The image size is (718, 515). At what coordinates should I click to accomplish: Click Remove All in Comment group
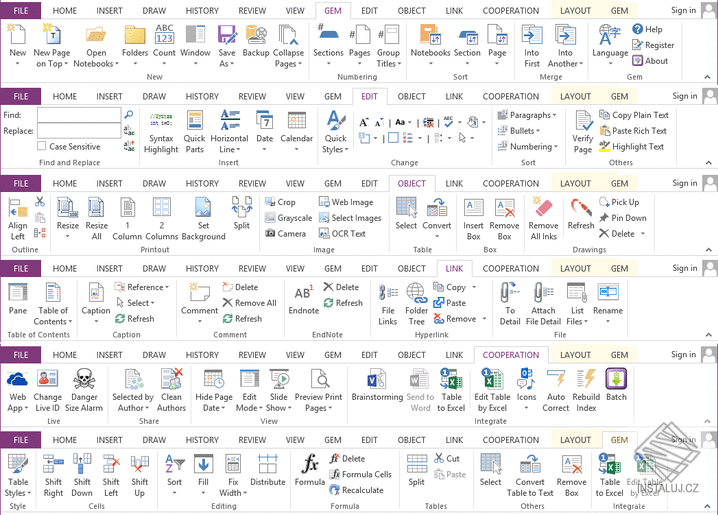point(250,303)
